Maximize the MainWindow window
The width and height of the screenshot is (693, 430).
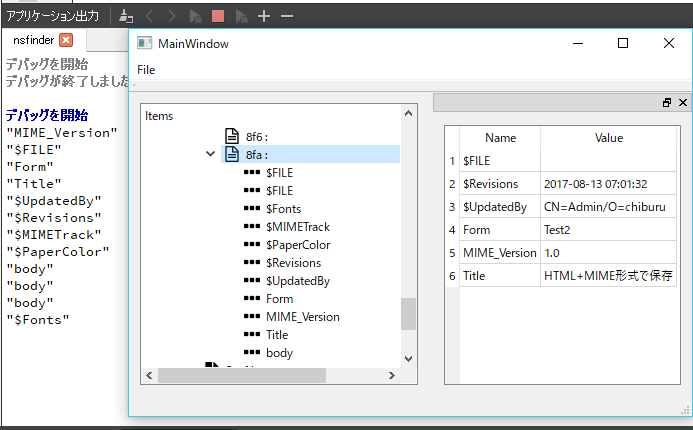pyautogui.click(x=623, y=43)
